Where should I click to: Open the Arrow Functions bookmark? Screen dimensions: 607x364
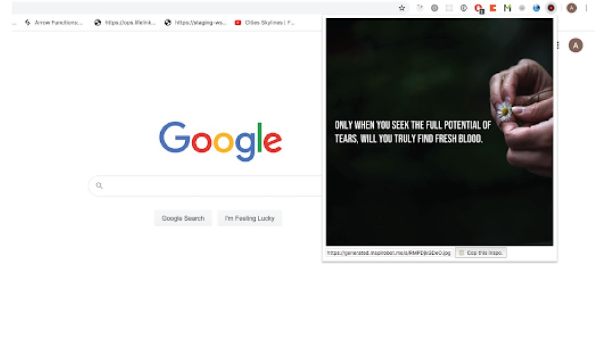tap(54, 22)
